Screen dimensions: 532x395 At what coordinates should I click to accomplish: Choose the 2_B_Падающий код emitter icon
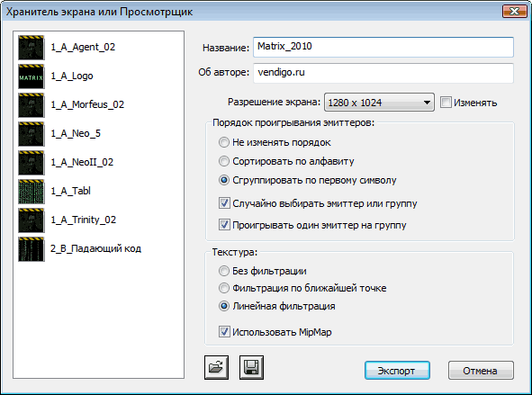pyautogui.click(x=32, y=249)
